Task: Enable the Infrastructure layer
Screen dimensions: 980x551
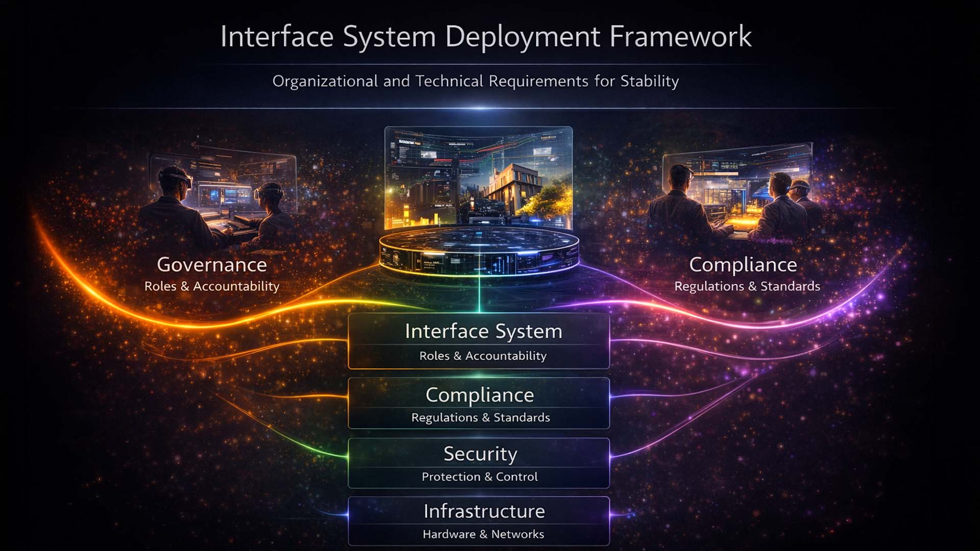Action: click(x=479, y=520)
